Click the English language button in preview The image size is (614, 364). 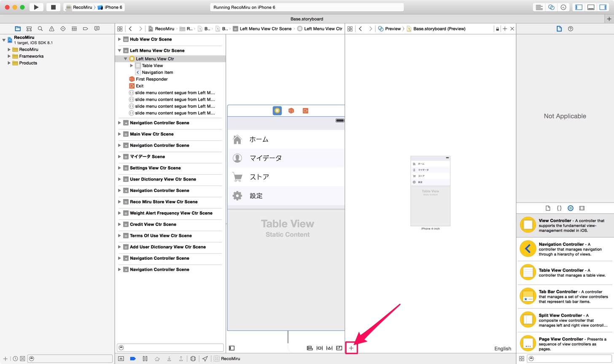click(503, 348)
